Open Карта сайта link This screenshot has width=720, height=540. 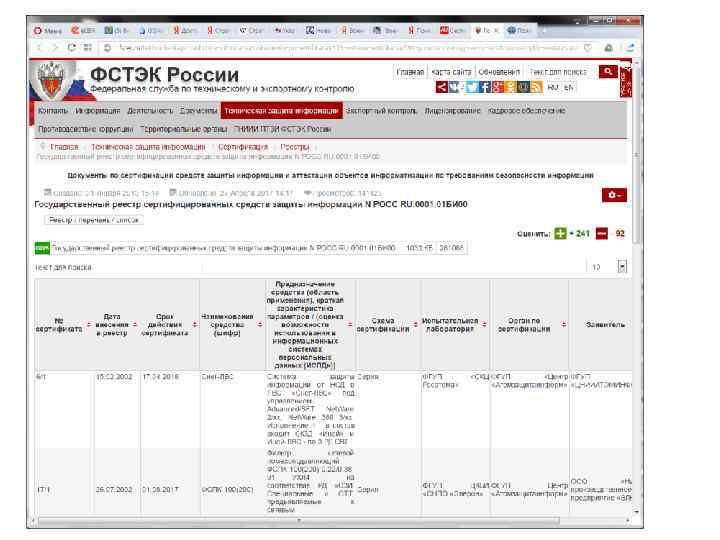(x=451, y=72)
